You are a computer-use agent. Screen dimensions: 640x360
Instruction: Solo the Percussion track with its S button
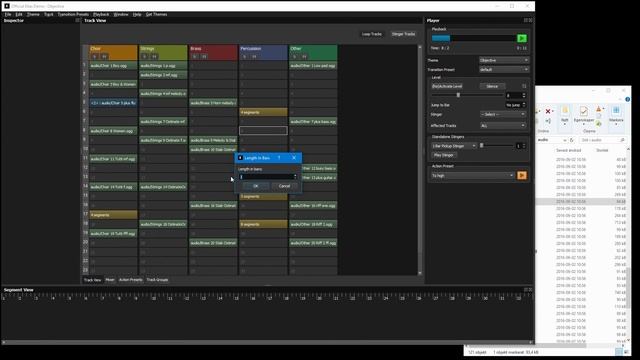coord(244,57)
